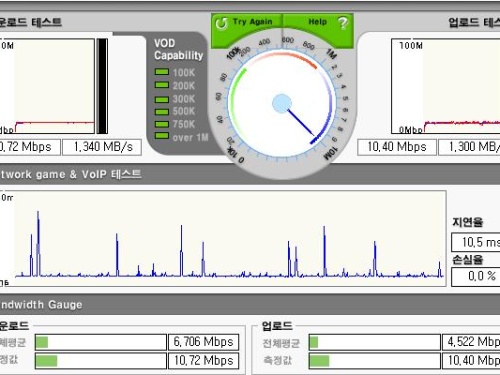The height and width of the screenshot is (375, 500).
Task: Click the upload speed graph
Action: coord(446,86)
